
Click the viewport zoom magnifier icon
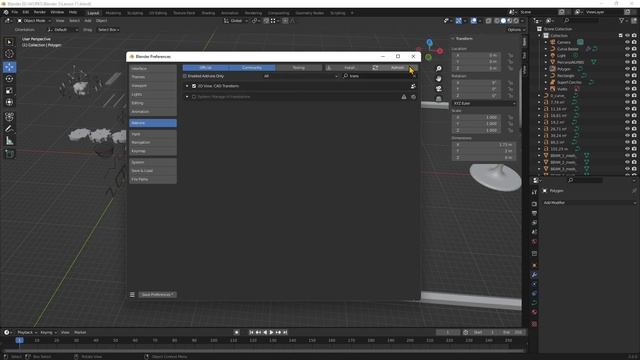(439, 69)
